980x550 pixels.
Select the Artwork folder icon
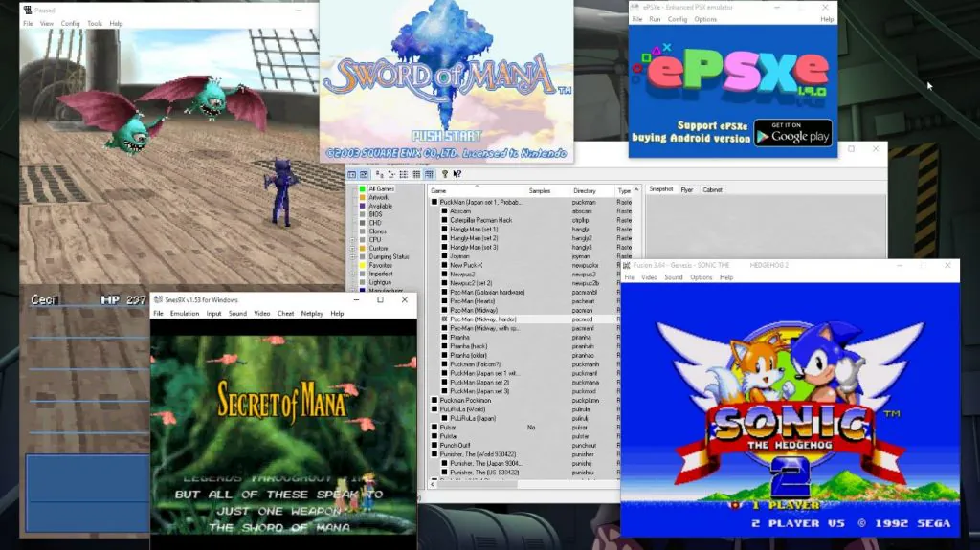coord(362,197)
